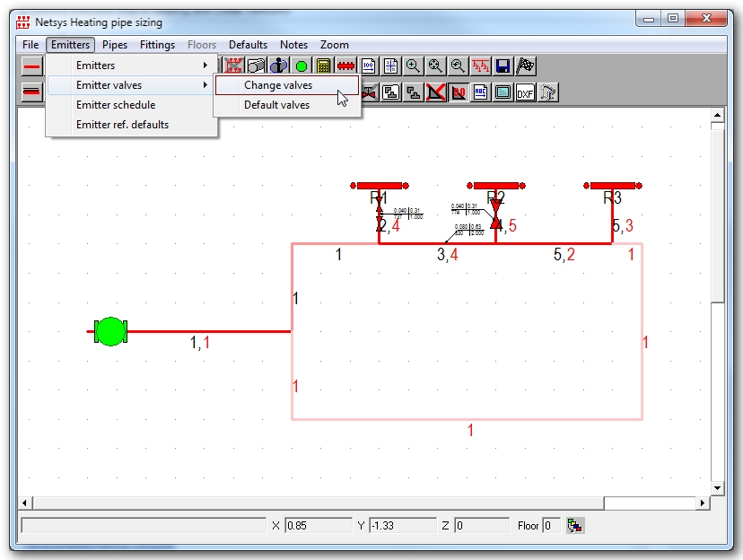Select the double pipe draw tool

tap(31, 92)
